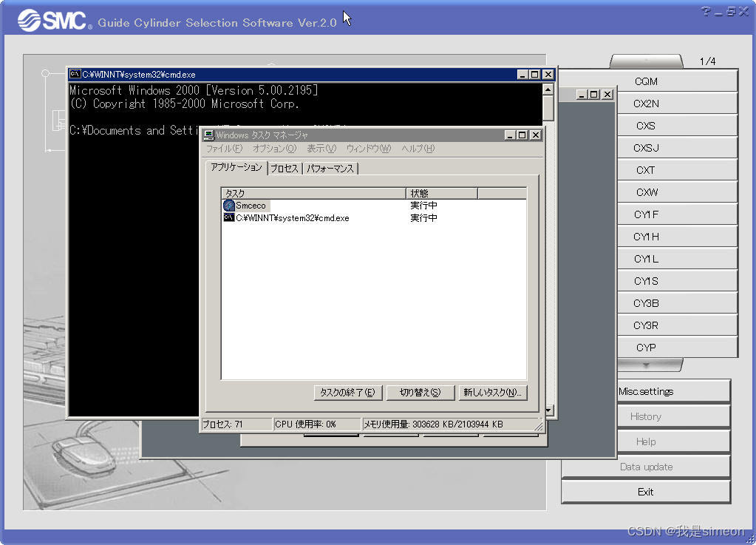Viewport: 756px width, 545px height.
Task: Click the Smceco application icon in task list
Action: (x=229, y=206)
